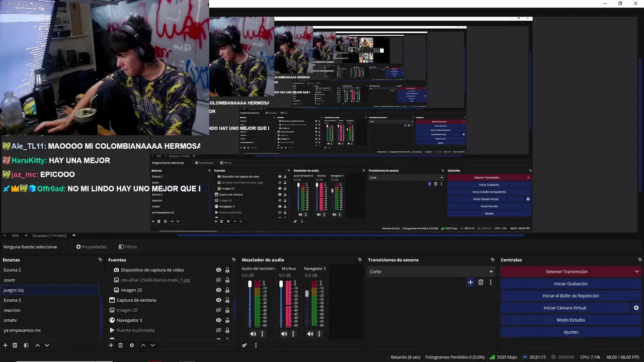
Task: Open advanced audio properties gears icon
Action: (x=245, y=345)
